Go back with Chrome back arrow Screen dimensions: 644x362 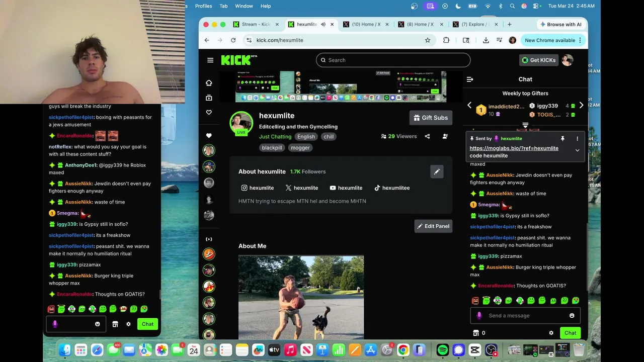pyautogui.click(x=207, y=40)
